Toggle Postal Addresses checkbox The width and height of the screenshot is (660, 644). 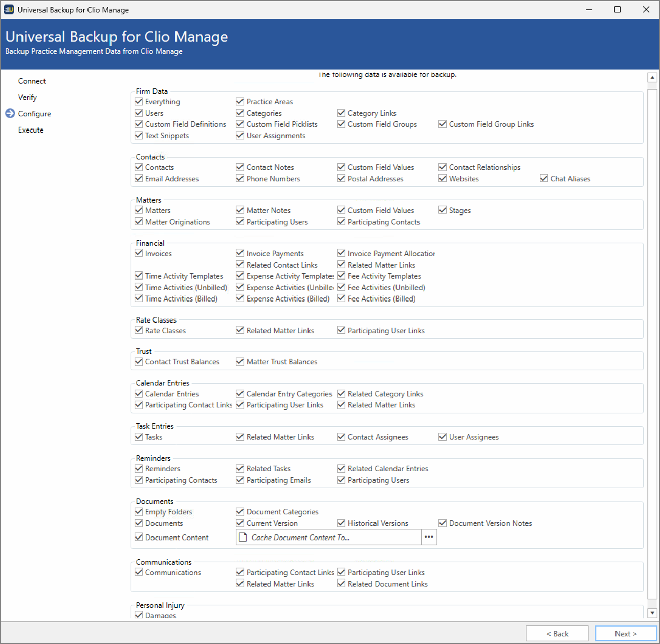point(341,178)
